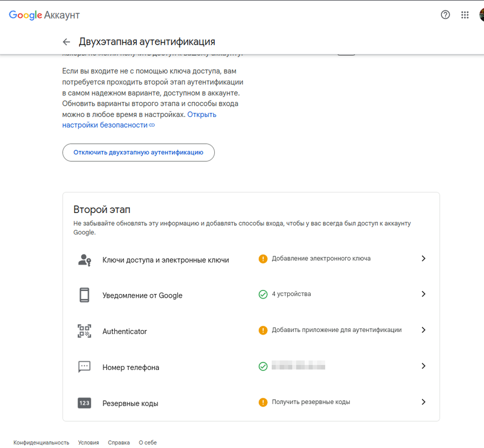The height and width of the screenshot is (448, 484).
Task: Open the Конфиденциальность footer link
Action: [42, 442]
